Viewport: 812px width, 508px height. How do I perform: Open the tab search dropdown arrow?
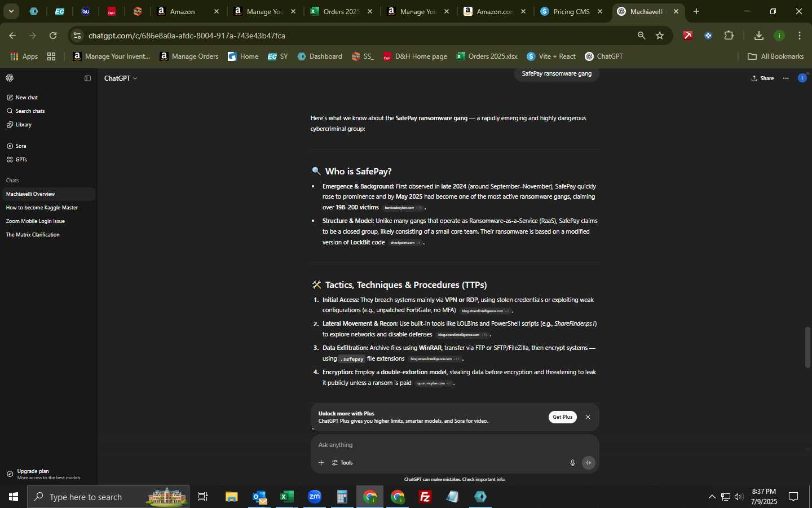click(x=11, y=11)
